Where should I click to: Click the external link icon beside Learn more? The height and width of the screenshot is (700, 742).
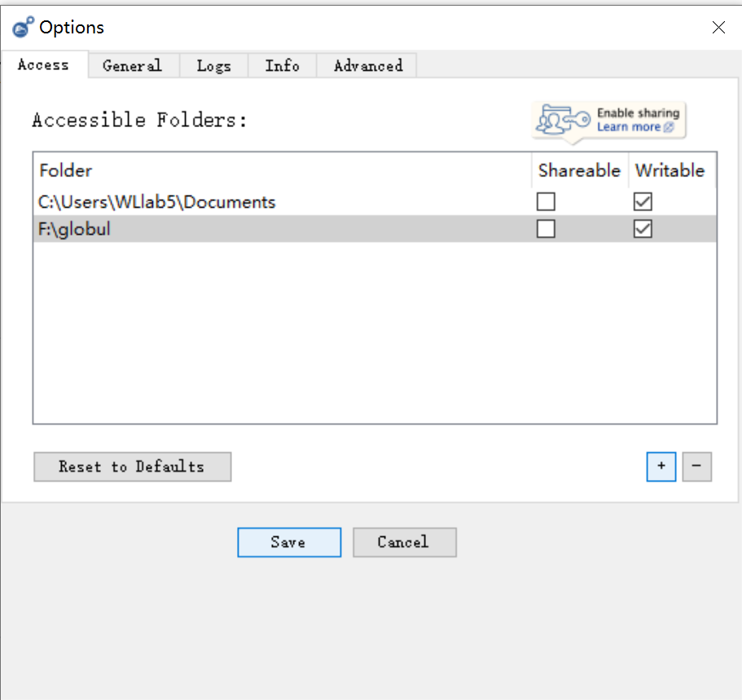tap(669, 127)
